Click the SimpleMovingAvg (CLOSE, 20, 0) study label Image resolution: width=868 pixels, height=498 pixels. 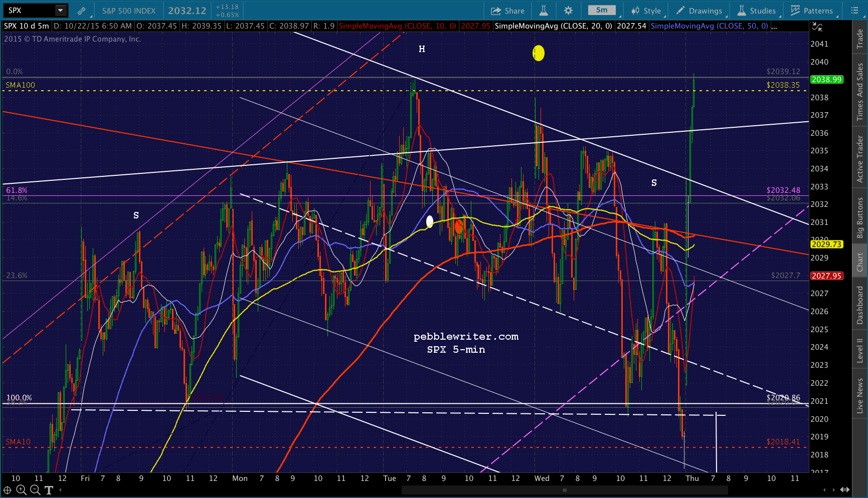[553, 26]
